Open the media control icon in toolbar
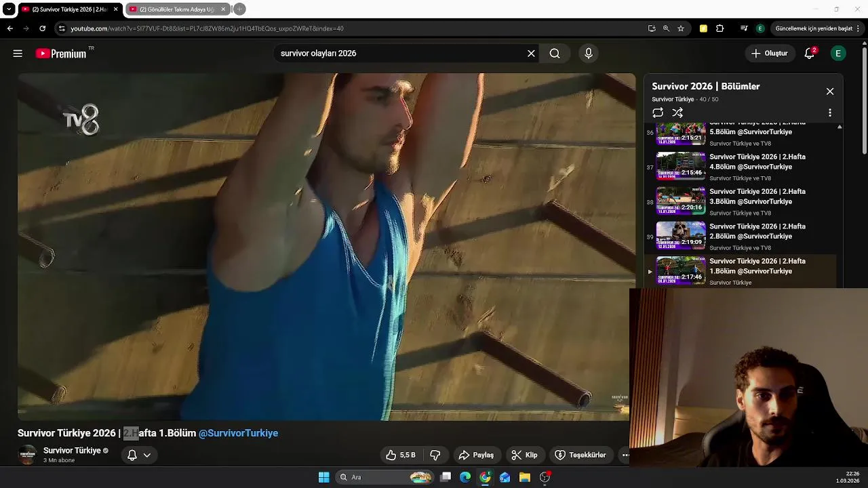 744,28
